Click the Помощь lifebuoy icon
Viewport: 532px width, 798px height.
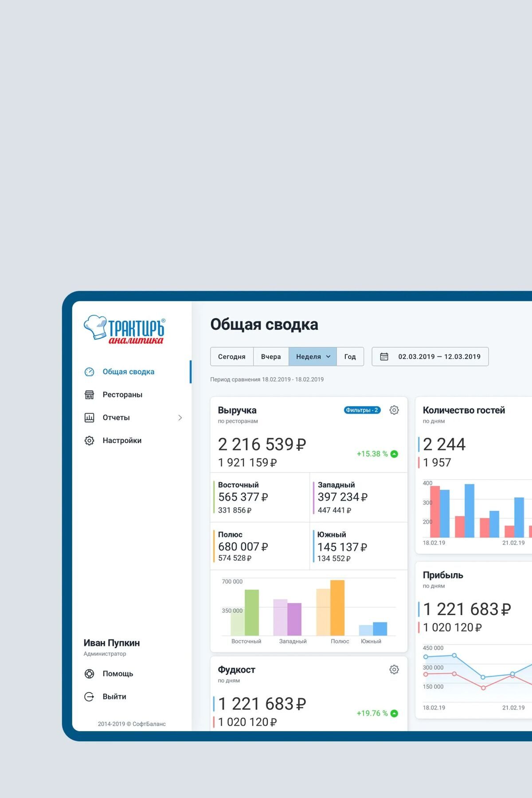coord(89,674)
